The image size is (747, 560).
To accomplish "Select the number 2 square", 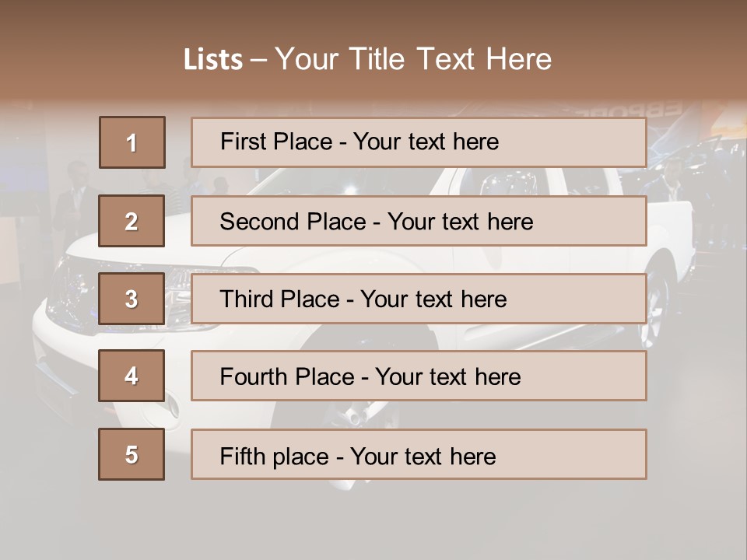I will coord(132,221).
